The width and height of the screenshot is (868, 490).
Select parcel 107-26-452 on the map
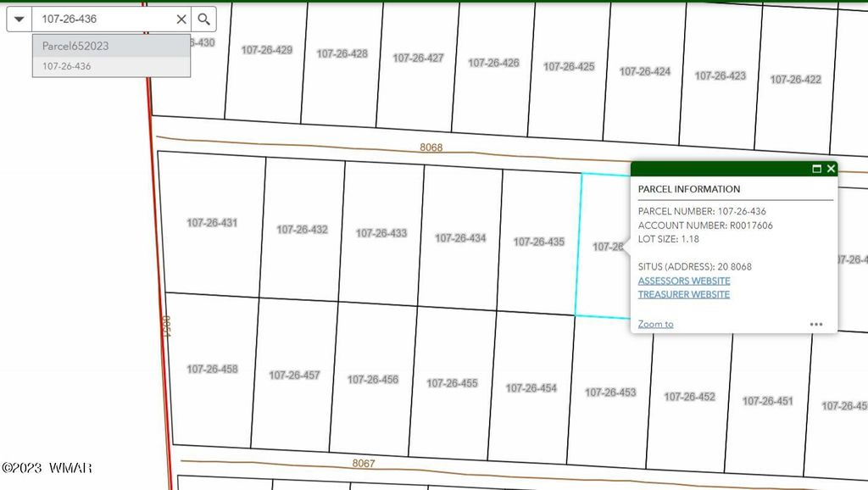point(689,396)
